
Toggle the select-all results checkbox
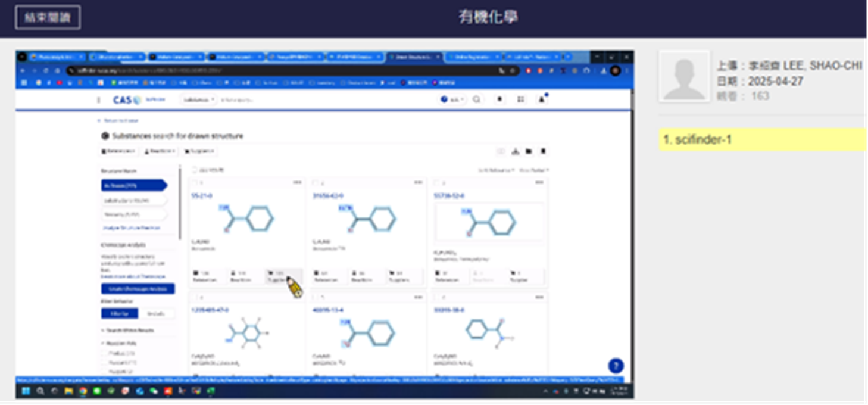[194, 170]
